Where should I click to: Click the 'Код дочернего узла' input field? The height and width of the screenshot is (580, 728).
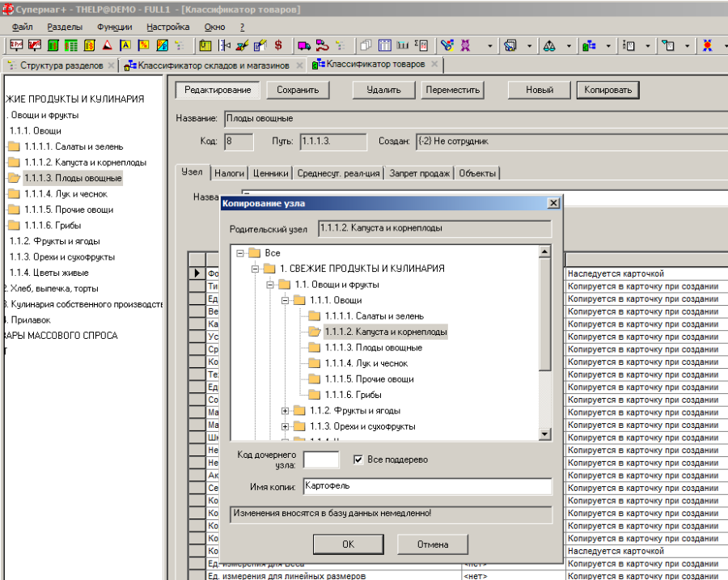tap(321, 459)
